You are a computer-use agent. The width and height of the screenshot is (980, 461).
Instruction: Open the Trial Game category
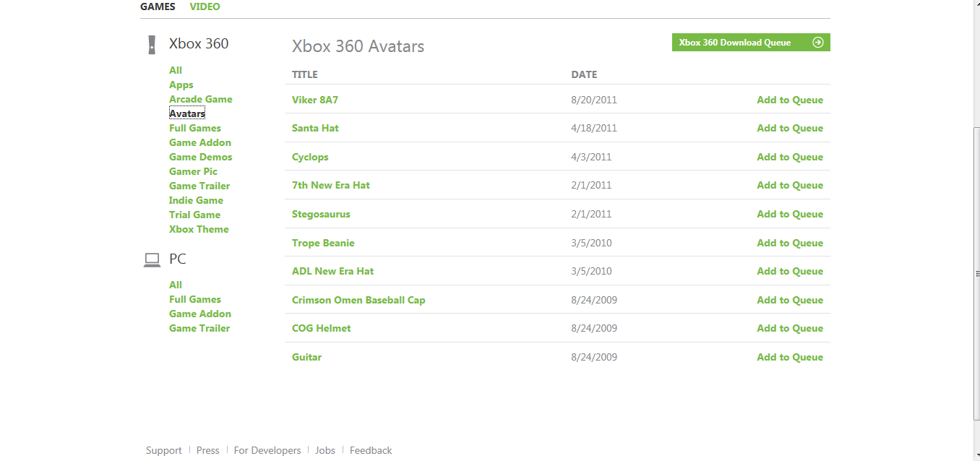click(x=194, y=215)
